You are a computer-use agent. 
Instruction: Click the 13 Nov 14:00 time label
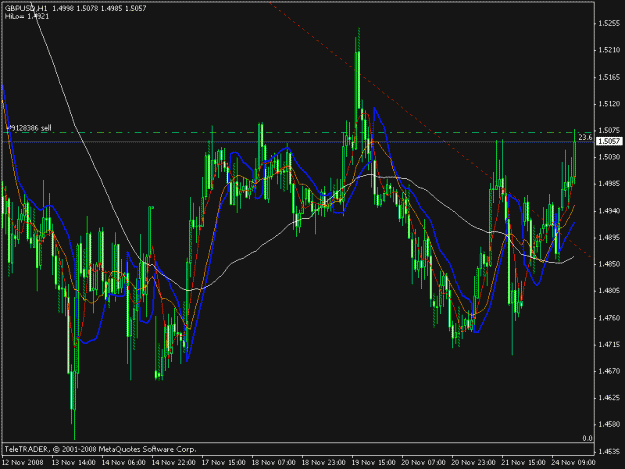tap(74, 463)
